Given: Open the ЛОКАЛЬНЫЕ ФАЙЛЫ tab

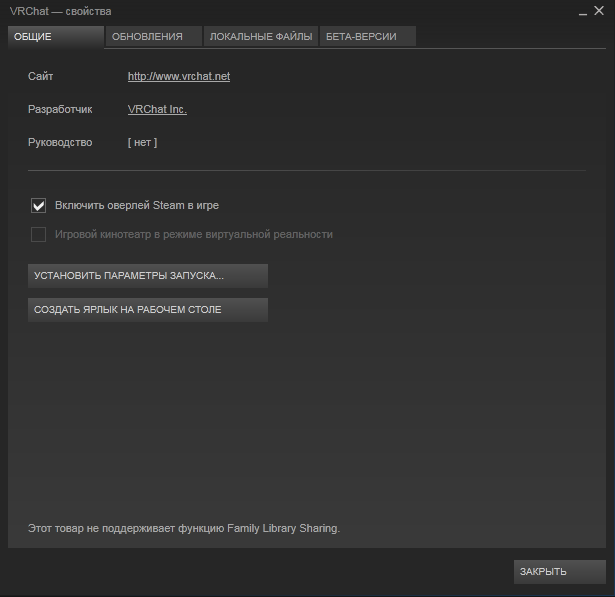Looking at the screenshot, I should [x=260, y=36].
